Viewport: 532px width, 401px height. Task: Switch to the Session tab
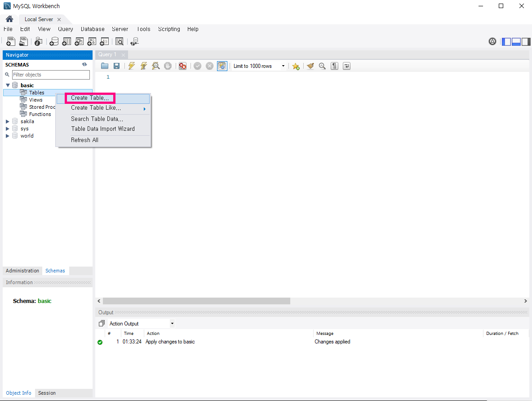pos(47,393)
